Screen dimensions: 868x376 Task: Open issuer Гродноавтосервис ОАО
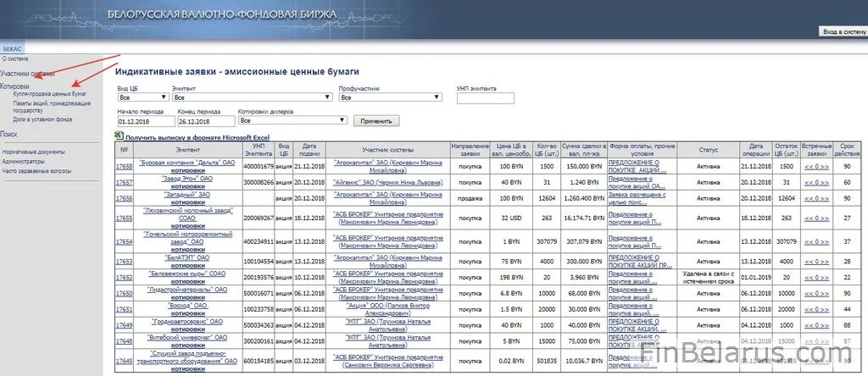point(187,321)
